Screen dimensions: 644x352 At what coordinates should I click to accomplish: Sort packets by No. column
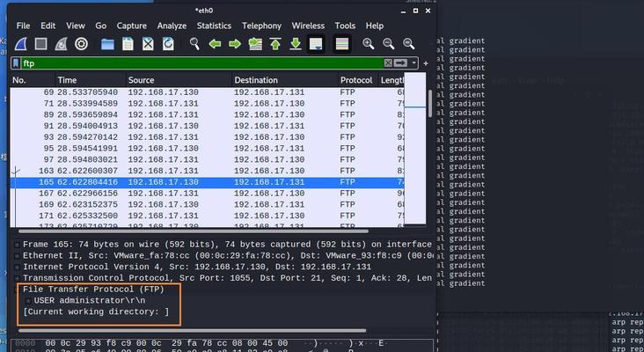click(33, 80)
